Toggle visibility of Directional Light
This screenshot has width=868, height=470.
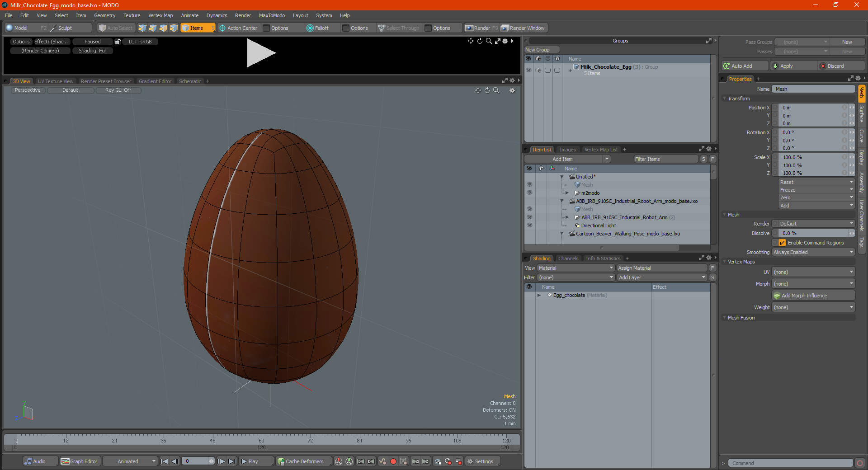tap(529, 226)
